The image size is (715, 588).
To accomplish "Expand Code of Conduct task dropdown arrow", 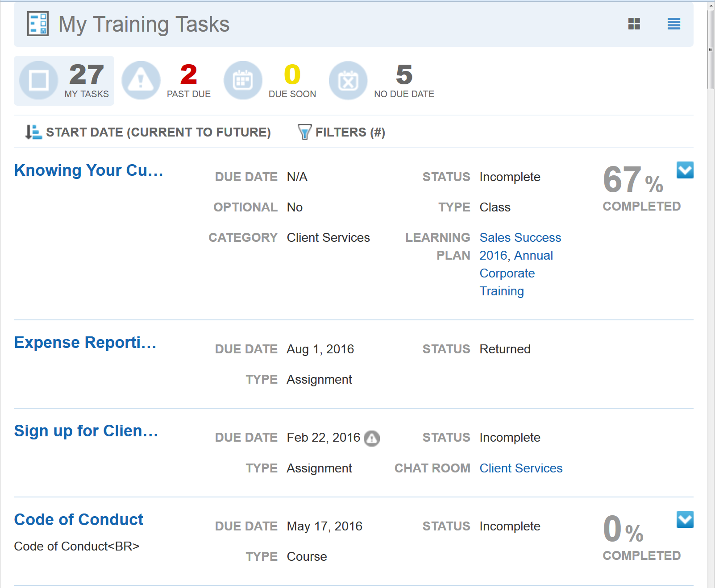I will [x=685, y=519].
